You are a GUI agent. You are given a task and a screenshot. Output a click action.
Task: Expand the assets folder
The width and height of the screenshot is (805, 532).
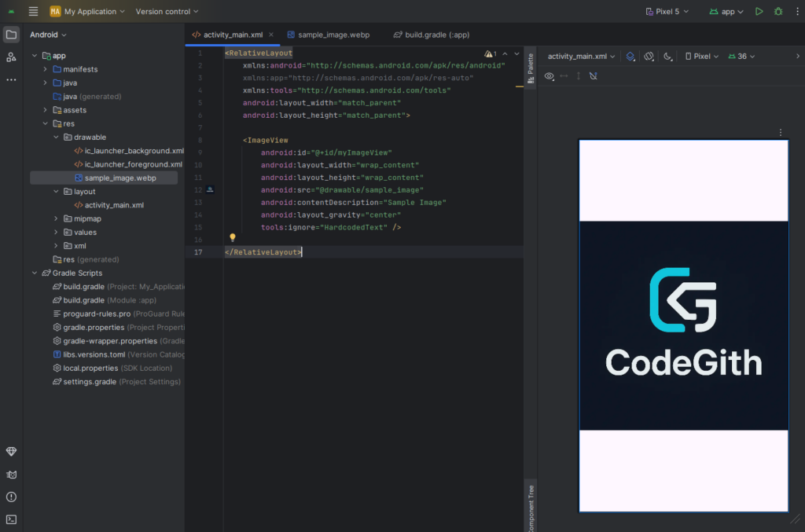pyautogui.click(x=45, y=110)
